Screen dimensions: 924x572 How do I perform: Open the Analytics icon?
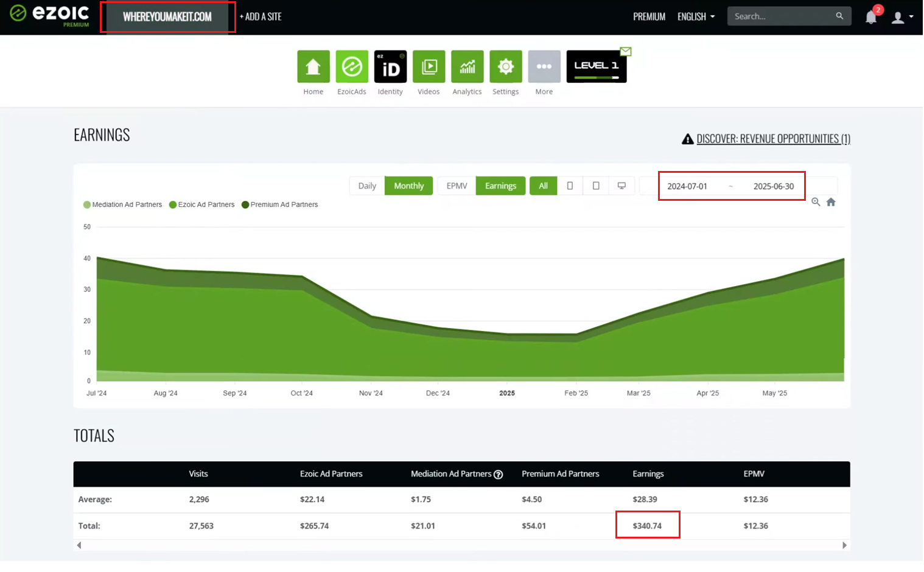[x=467, y=66]
